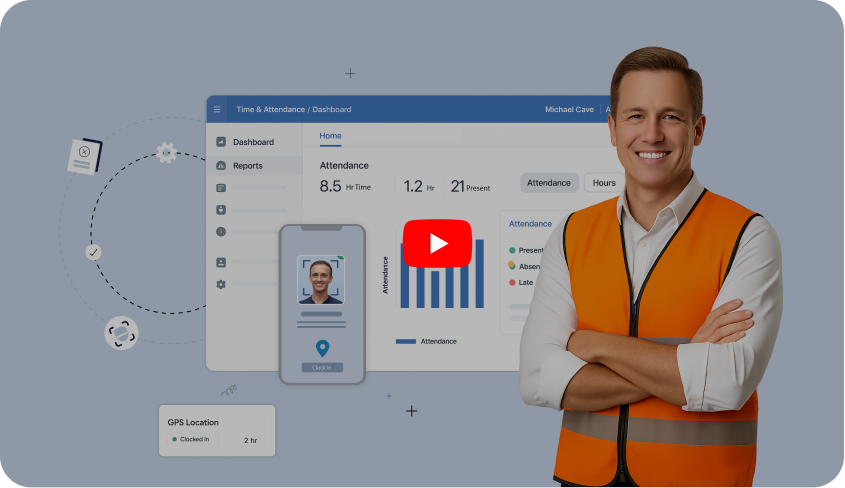
Task: Tap the face scan photo on the phone
Action: (x=321, y=280)
